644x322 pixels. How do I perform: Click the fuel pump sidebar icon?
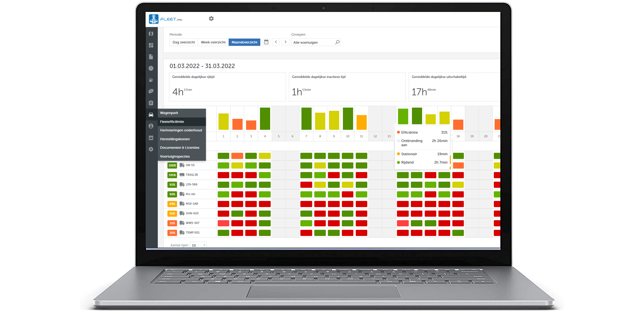[x=151, y=80]
